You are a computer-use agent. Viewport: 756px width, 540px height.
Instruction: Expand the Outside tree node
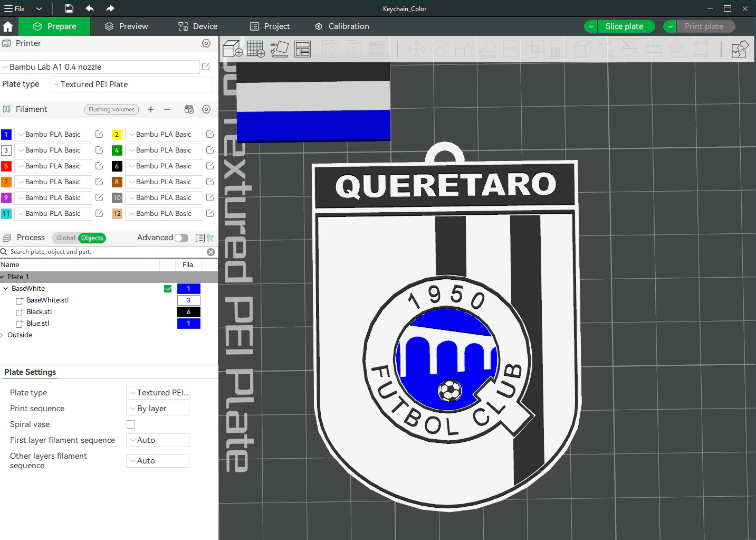2,335
